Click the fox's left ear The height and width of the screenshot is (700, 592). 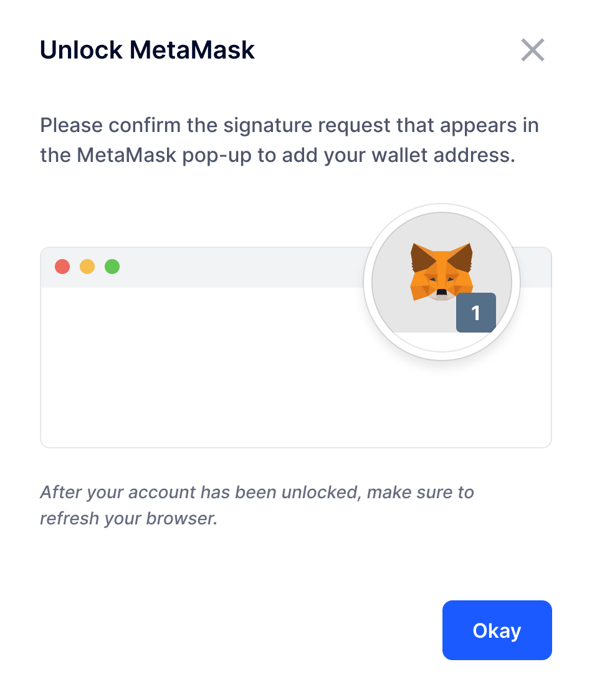pyautogui.click(x=421, y=257)
